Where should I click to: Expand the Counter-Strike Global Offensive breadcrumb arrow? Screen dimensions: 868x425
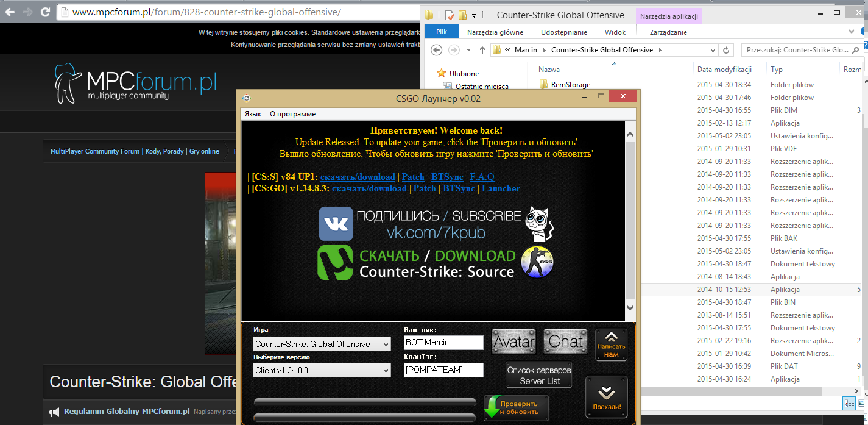660,50
